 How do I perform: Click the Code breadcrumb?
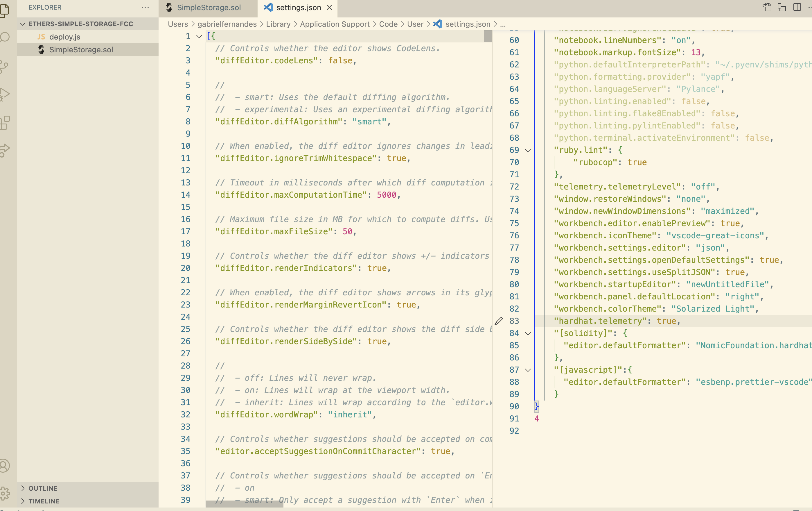389,24
